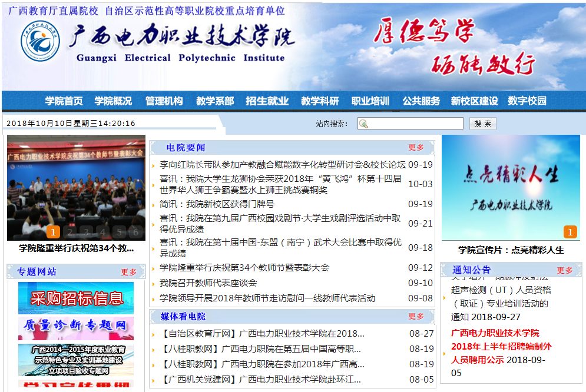Image resolution: width=586 pixels, height=392 pixels.
Task: Click caption 学院隆重举行庆祝第34个教... under slideshow
Action: coord(76,248)
